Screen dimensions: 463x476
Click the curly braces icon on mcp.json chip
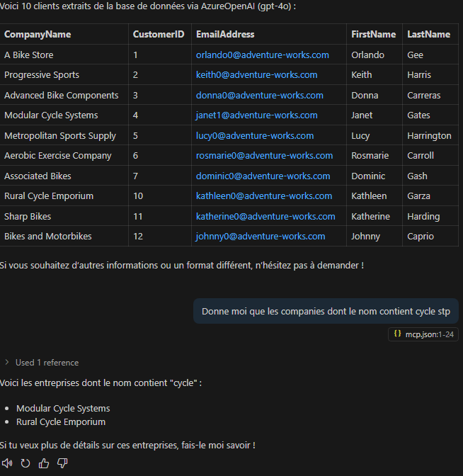point(397,334)
